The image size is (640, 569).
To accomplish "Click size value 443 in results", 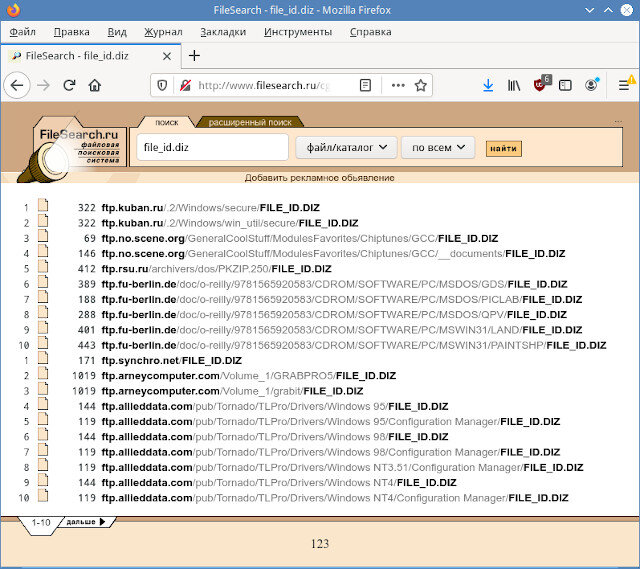I will (x=87, y=345).
